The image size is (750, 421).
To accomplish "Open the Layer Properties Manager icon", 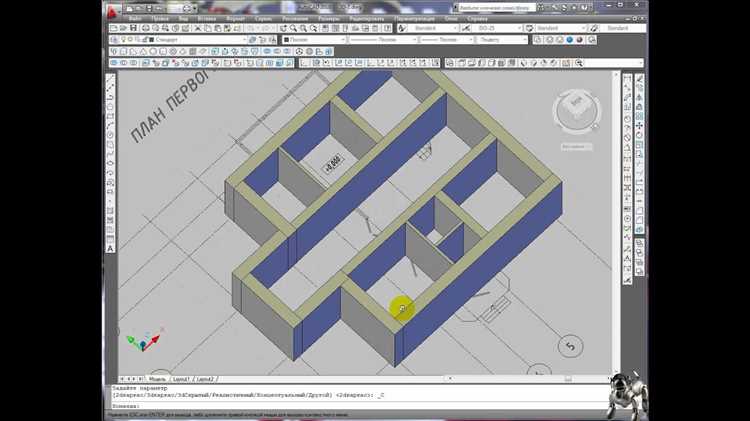I will 114,40.
